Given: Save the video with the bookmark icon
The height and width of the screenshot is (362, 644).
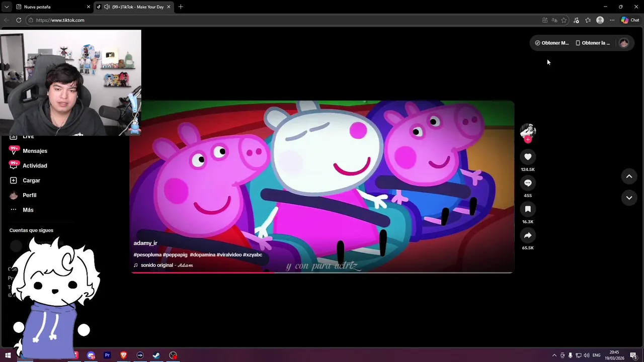Looking at the screenshot, I should [528, 209].
